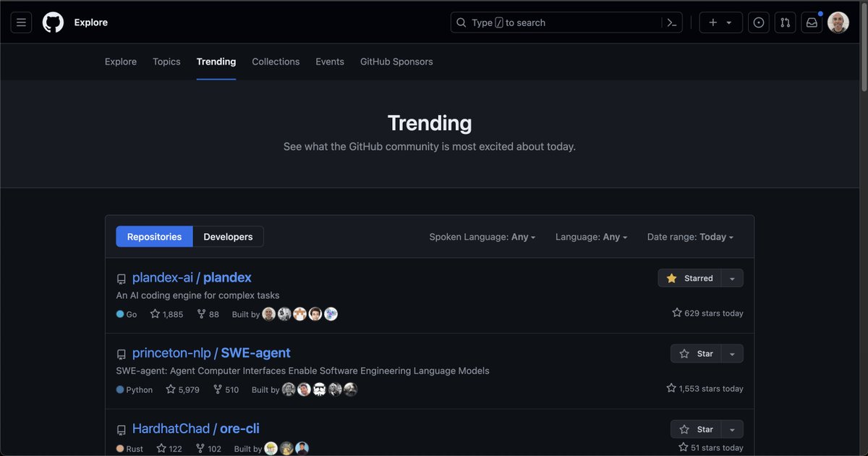Click the plus create-new icon
This screenshot has height=456, width=868.
[713, 22]
